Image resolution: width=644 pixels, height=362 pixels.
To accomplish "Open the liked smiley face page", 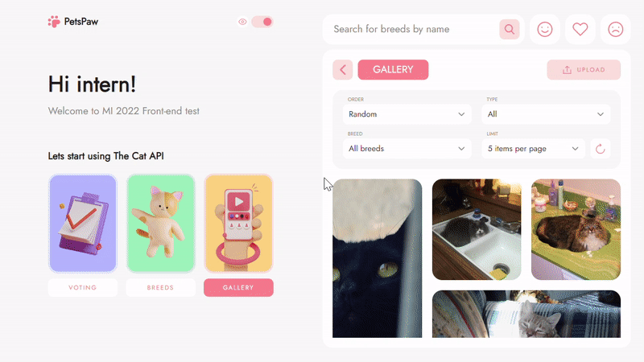I will [x=545, y=29].
